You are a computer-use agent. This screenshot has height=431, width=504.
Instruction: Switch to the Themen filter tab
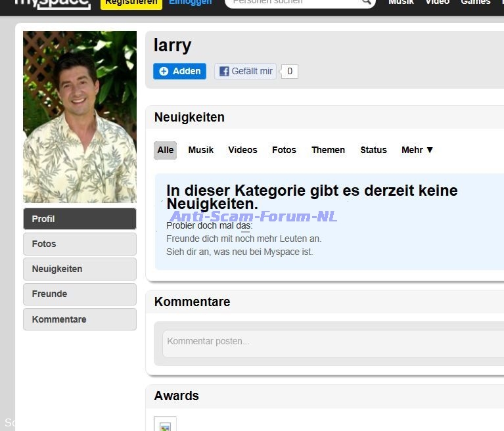click(x=328, y=150)
